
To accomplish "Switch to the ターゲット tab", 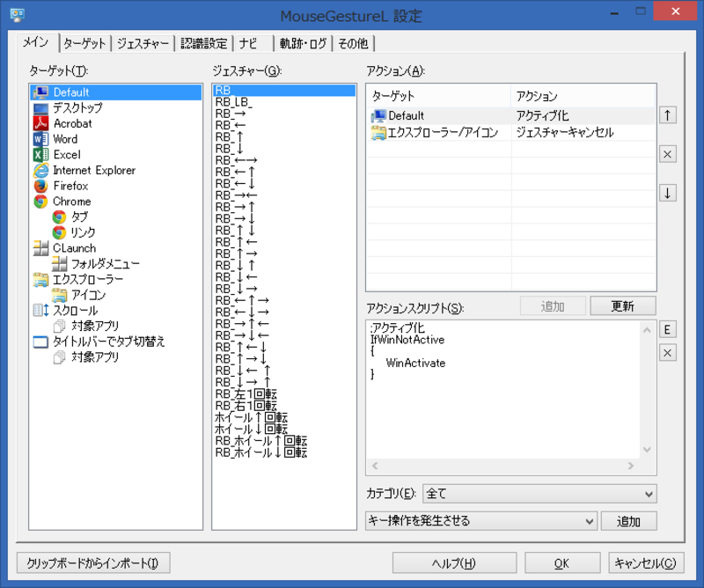I will [84, 44].
